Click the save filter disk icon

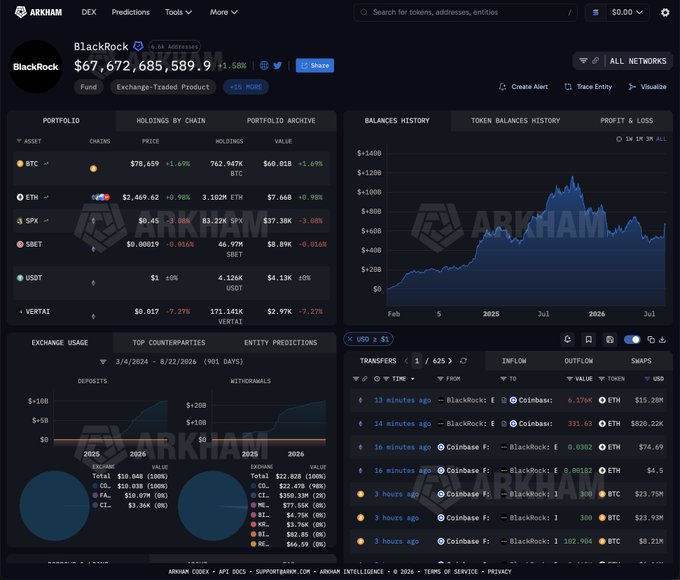coord(610,339)
